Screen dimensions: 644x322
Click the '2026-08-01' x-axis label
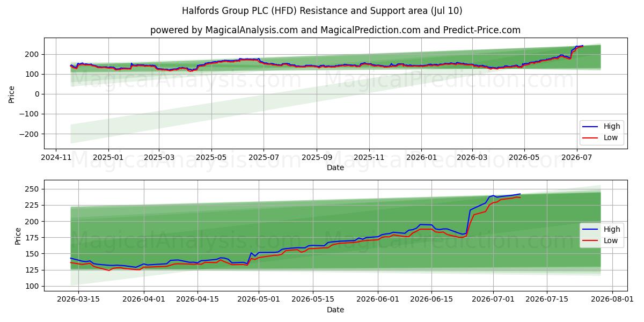coord(612,301)
